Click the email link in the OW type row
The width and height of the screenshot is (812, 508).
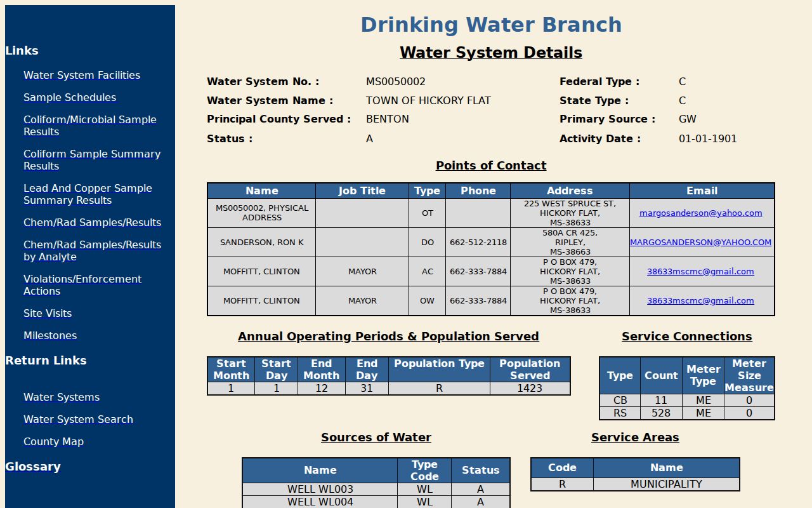coord(700,301)
